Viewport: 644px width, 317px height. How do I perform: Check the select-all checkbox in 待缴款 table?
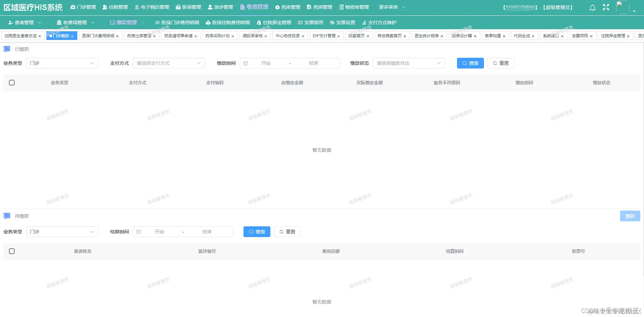(x=12, y=251)
